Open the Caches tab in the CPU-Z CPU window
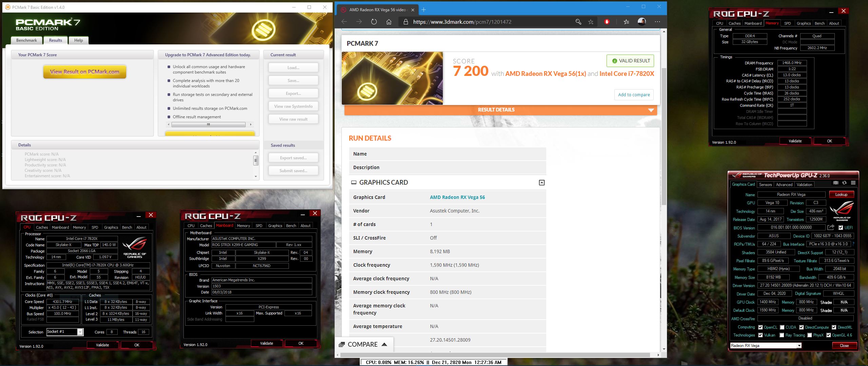The width and height of the screenshot is (868, 366). point(42,227)
